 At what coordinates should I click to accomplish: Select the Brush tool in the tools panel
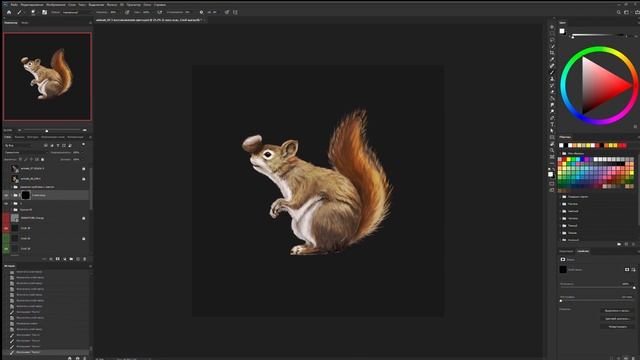coord(552,72)
